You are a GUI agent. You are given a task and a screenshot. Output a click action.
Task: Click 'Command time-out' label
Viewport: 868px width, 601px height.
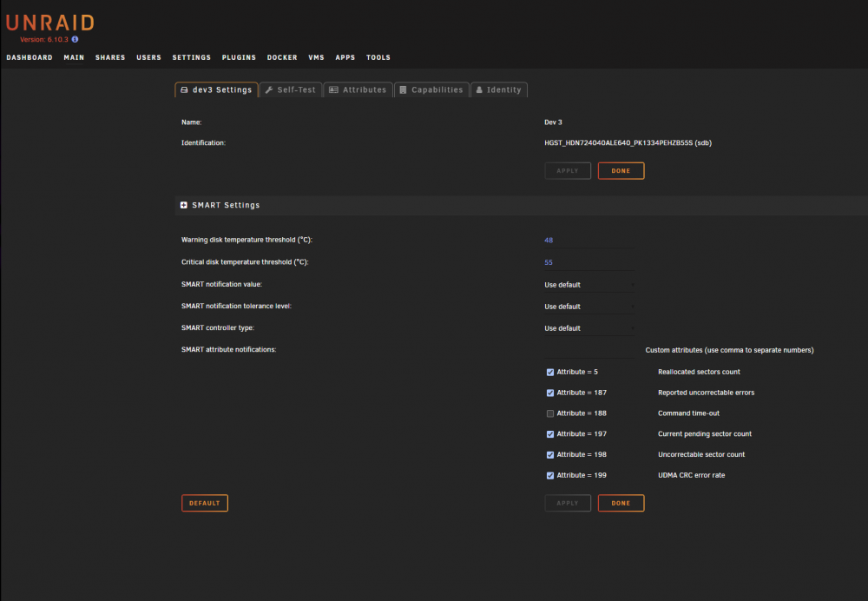[x=688, y=413]
